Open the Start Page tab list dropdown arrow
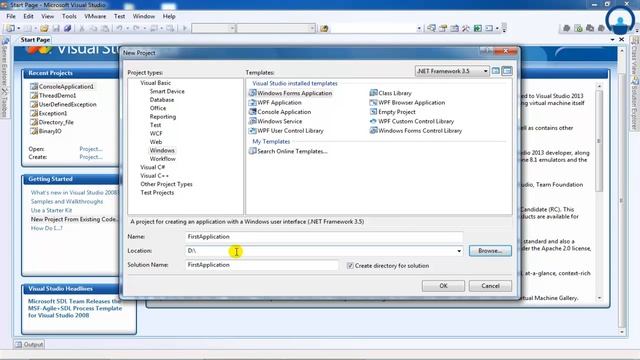This screenshot has width=640, height=360. [612, 40]
